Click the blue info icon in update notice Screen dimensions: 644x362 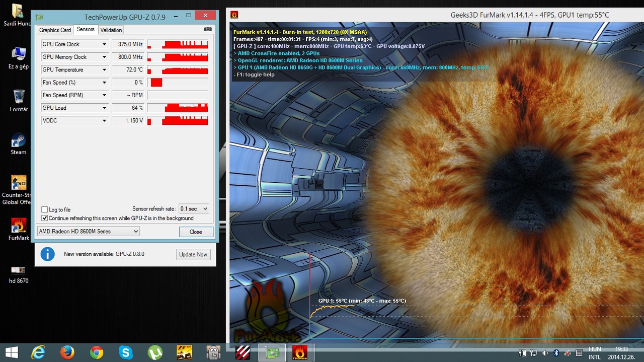[47, 254]
